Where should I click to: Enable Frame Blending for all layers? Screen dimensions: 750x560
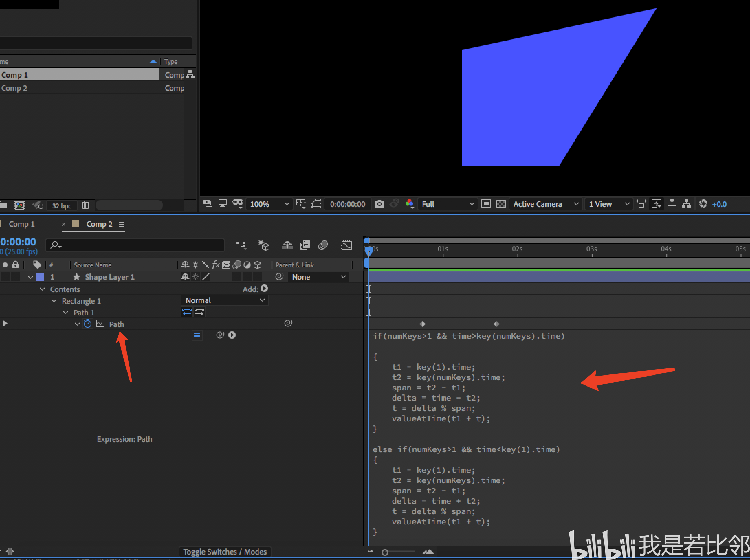pyautogui.click(x=305, y=245)
